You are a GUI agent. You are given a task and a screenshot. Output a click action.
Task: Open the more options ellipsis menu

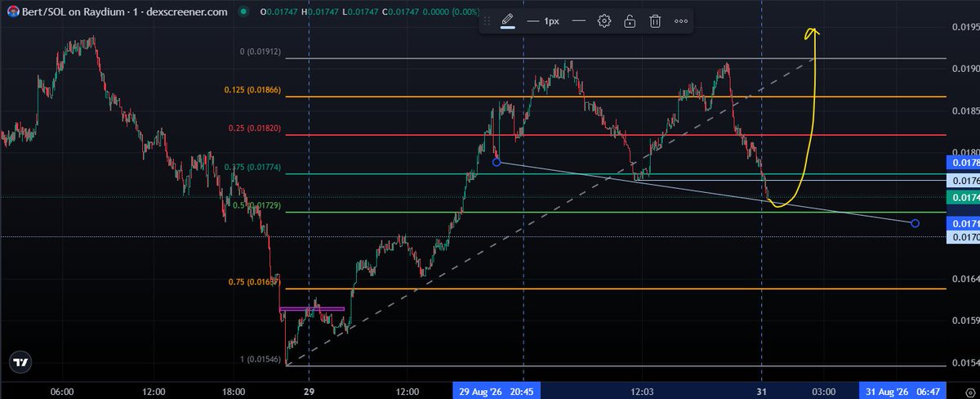(680, 21)
